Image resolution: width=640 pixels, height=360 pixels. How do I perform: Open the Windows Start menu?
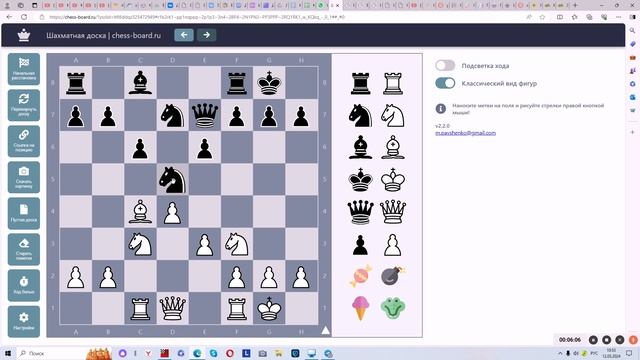pyautogui.click(x=7, y=353)
